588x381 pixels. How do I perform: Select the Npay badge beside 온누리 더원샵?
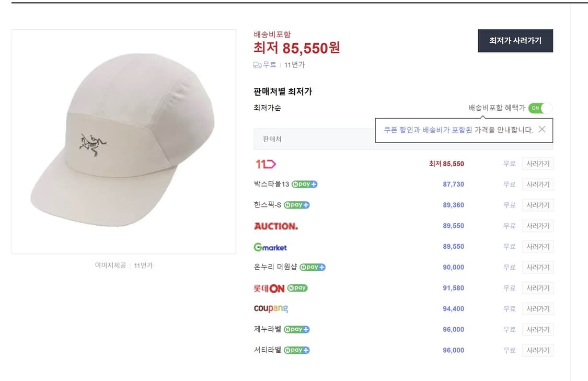pyautogui.click(x=313, y=267)
